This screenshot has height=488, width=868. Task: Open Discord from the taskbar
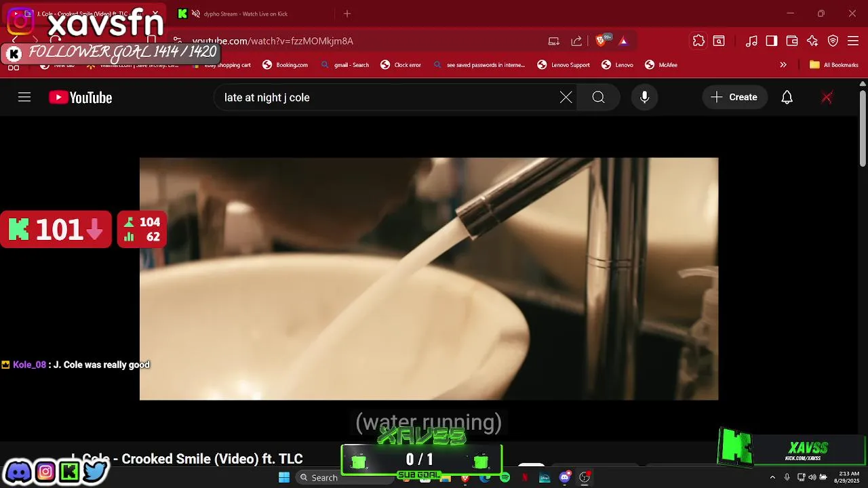tap(565, 477)
